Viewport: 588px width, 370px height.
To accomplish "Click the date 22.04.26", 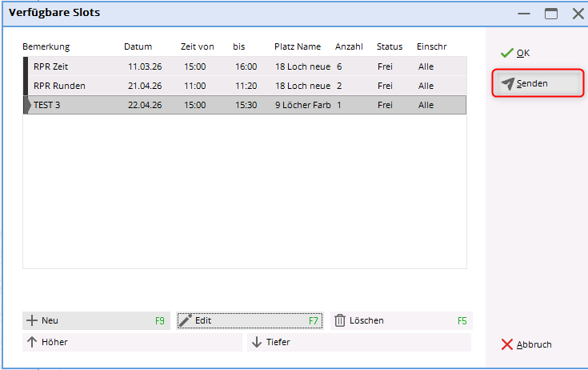I will (x=145, y=105).
